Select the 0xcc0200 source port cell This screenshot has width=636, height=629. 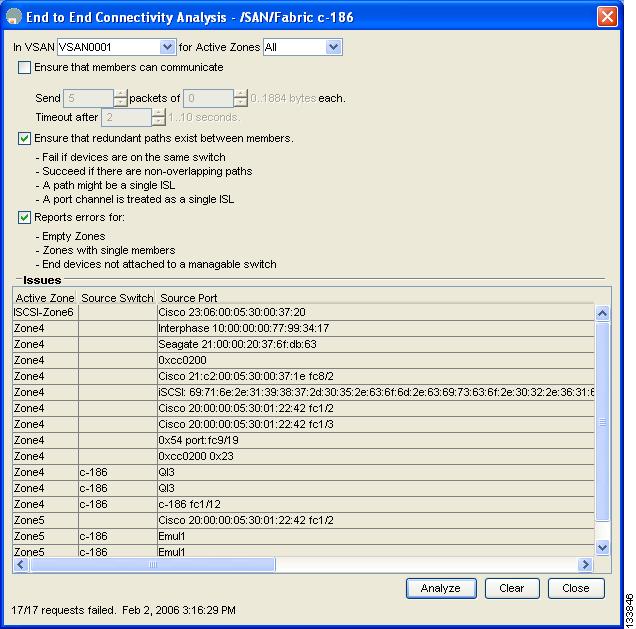376,360
